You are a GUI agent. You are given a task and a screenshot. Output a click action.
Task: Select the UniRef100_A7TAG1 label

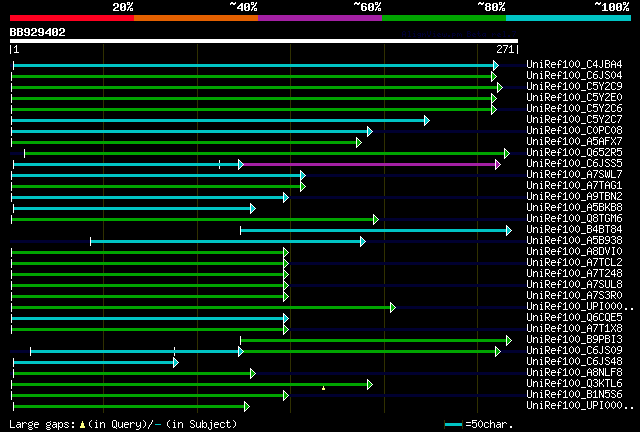pyautogui.click(x=574, y=186)
